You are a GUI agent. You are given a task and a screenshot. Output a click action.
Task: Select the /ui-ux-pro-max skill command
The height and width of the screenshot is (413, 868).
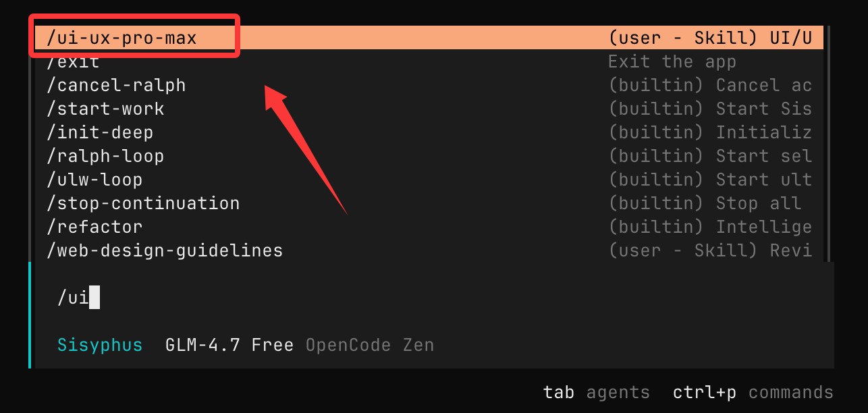click(121, 38)
